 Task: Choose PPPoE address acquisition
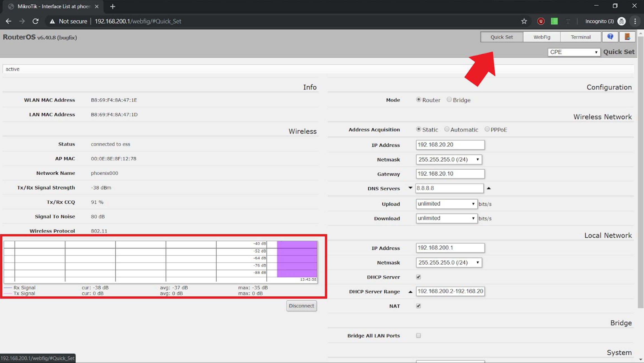click(487, 129)
